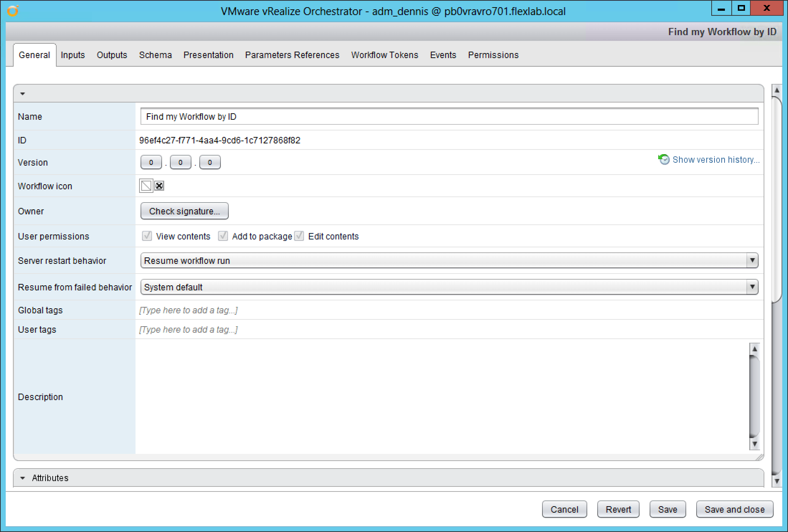Collapse the Attributes section
Image resolution: width=788 pixels, height=532 pixels.
[x=23, y=478]
